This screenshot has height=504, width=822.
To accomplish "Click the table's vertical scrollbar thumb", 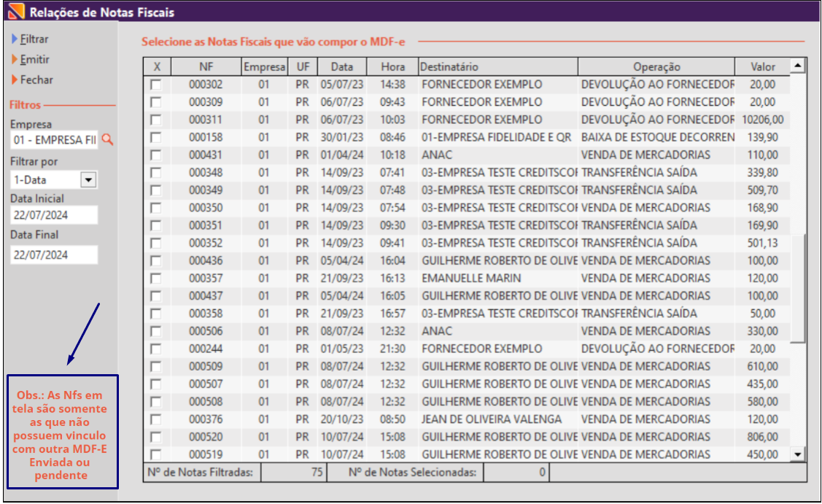I will click(798, 288).
